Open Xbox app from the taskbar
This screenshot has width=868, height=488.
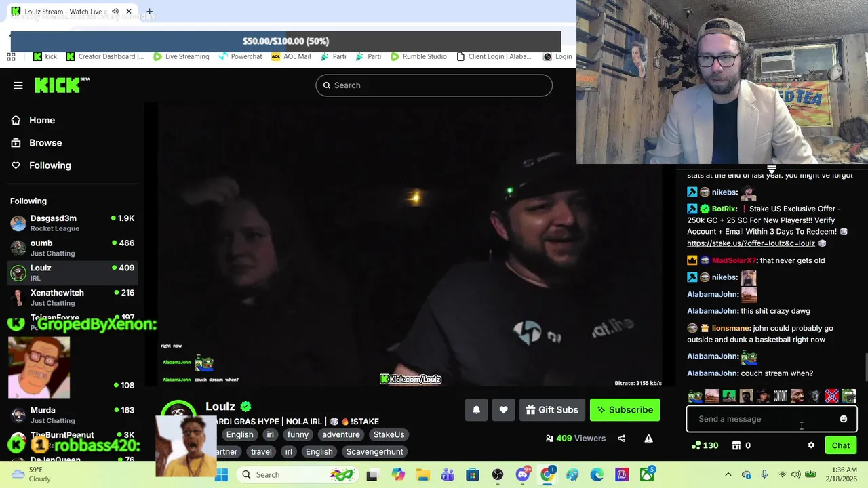[x=648, y=475]
